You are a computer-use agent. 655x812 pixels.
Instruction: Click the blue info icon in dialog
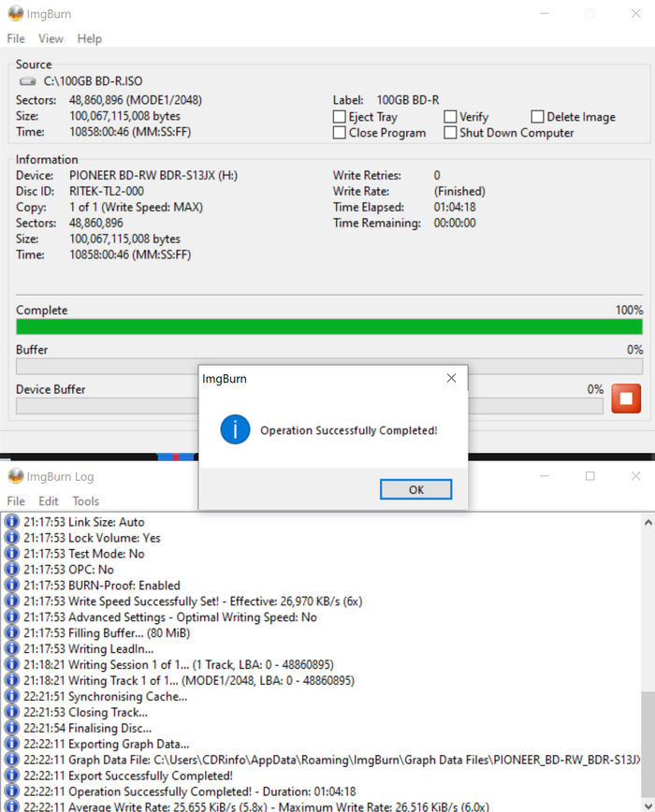[235, 429]
